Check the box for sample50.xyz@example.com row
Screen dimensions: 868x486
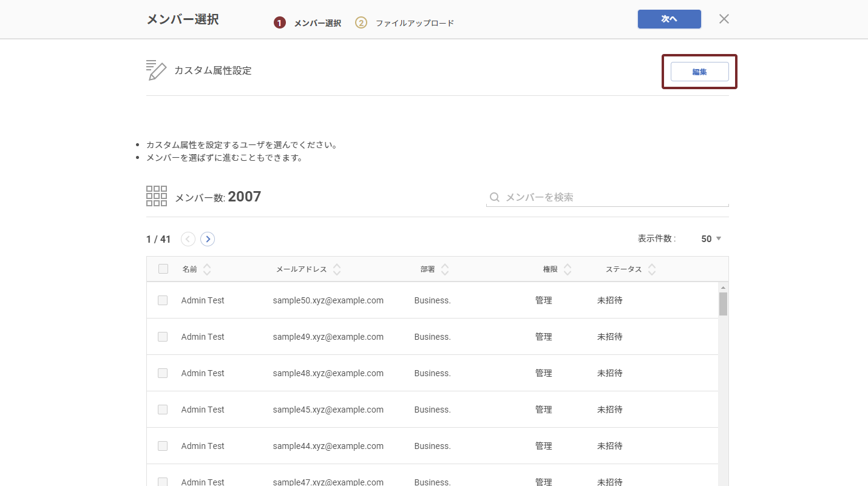tap(163, 300)
